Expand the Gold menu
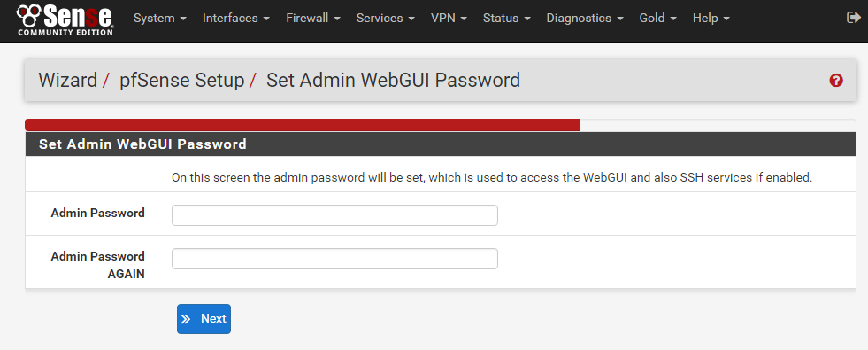Viewport: 868px width, 350px height. [x=658, y=19]
